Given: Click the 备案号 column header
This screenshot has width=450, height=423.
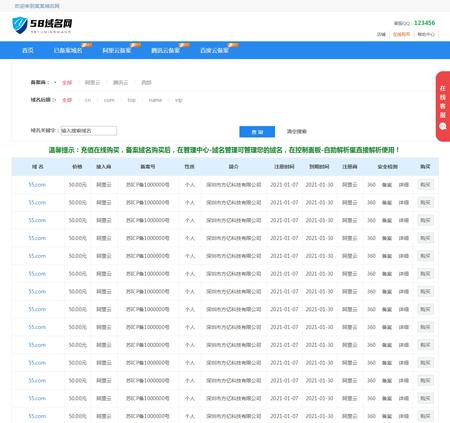Looking at the screenshot, I should coord(148,166).
